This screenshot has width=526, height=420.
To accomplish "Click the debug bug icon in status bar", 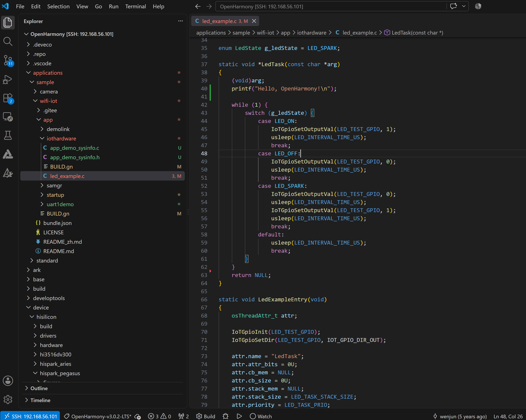I will 225,416.
